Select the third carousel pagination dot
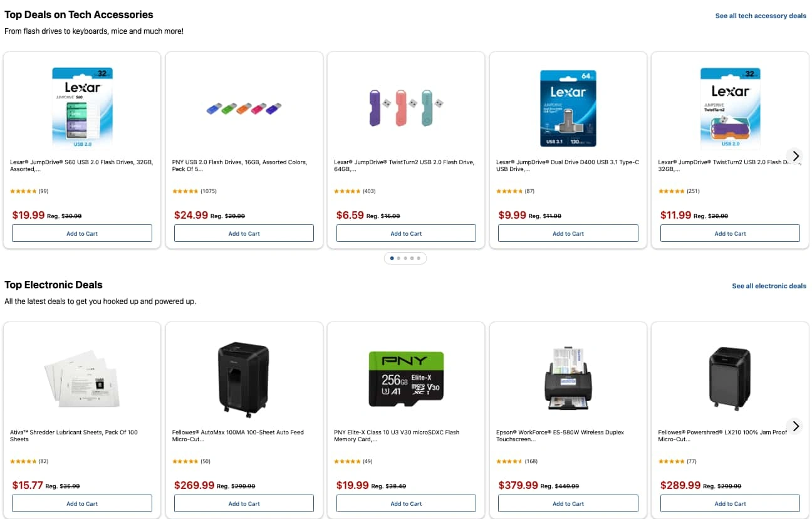812x519 pixels. [405, 258]
